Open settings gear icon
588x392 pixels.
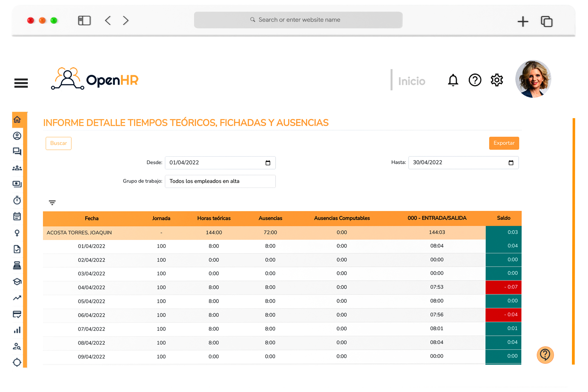[497, 80]
